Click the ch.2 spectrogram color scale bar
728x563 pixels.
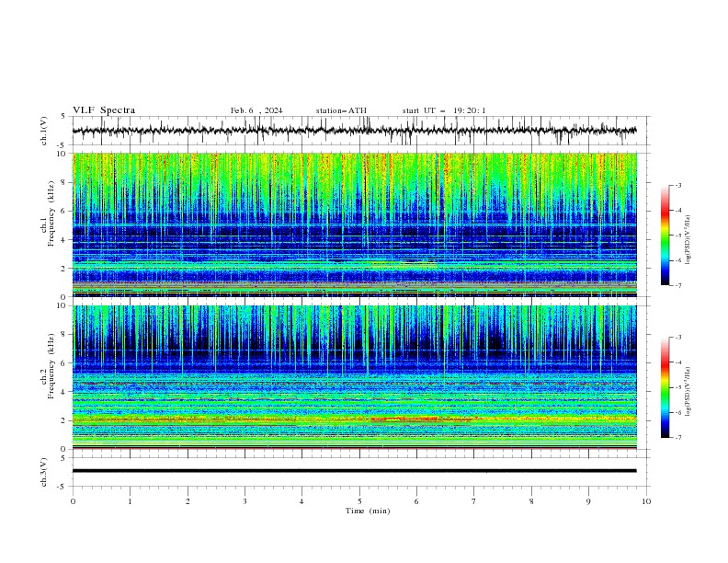click(665, 387)
